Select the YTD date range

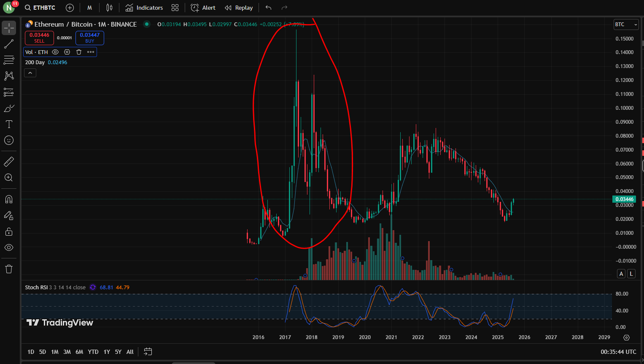tap(93, 352)
